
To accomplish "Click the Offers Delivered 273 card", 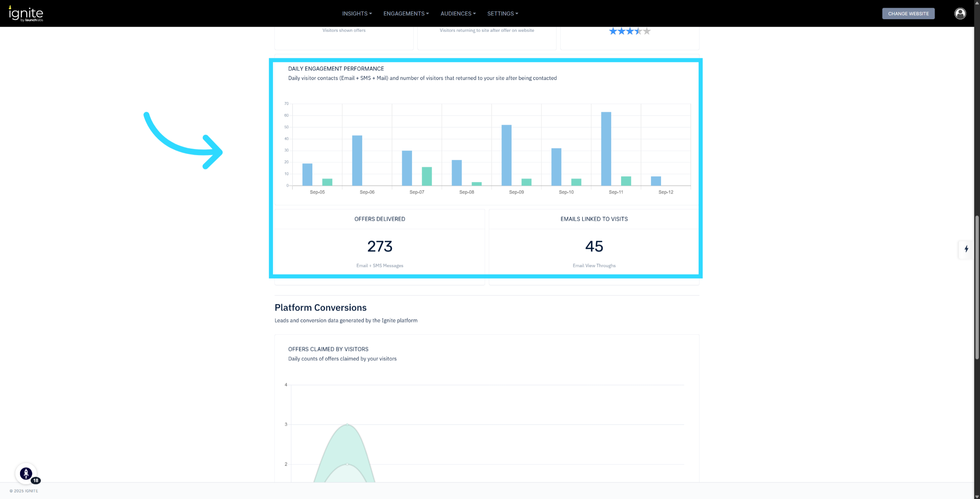I will [x=379, y=246].
